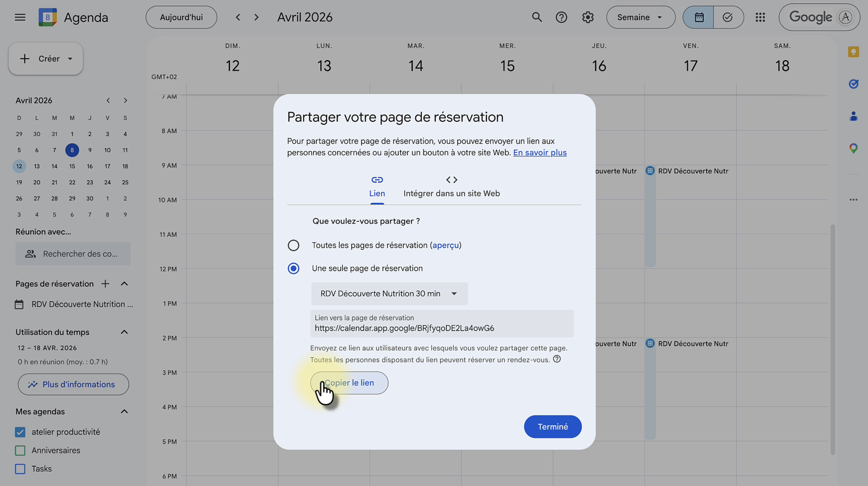Click the Copier le lien button
This screenshot has height=486, width=868.
pos(349,383)
